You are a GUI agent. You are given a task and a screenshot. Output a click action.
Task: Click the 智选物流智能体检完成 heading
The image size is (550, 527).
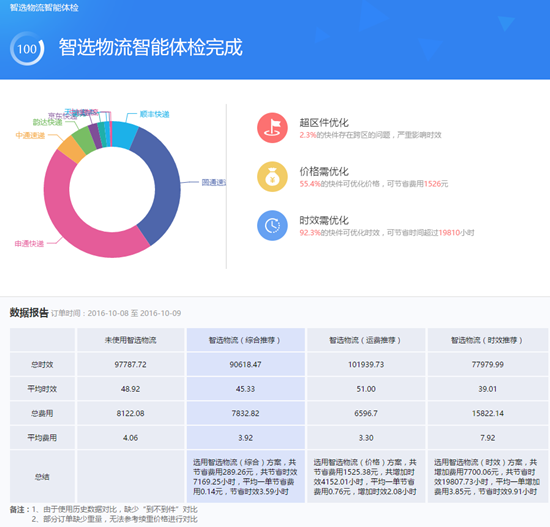point(150,47)
